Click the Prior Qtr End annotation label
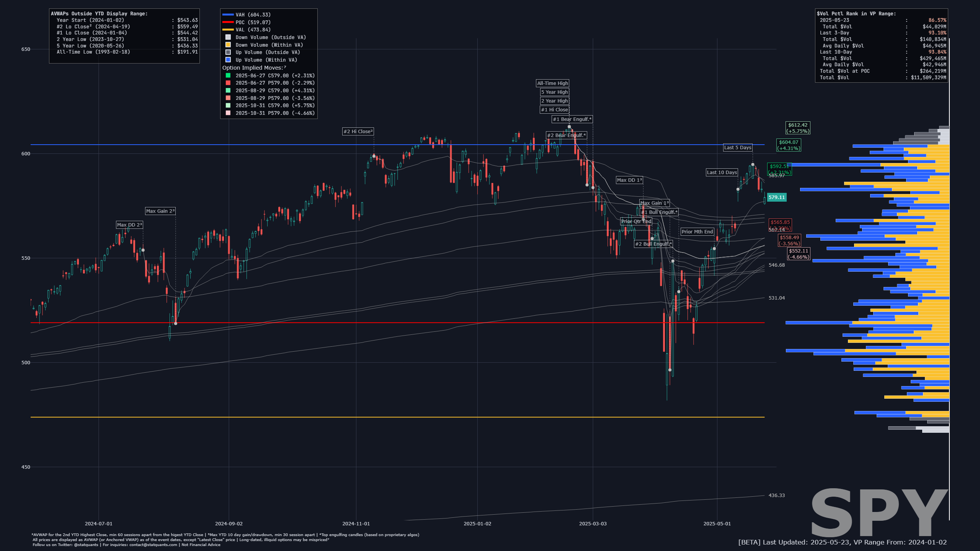 click(636, 222)
